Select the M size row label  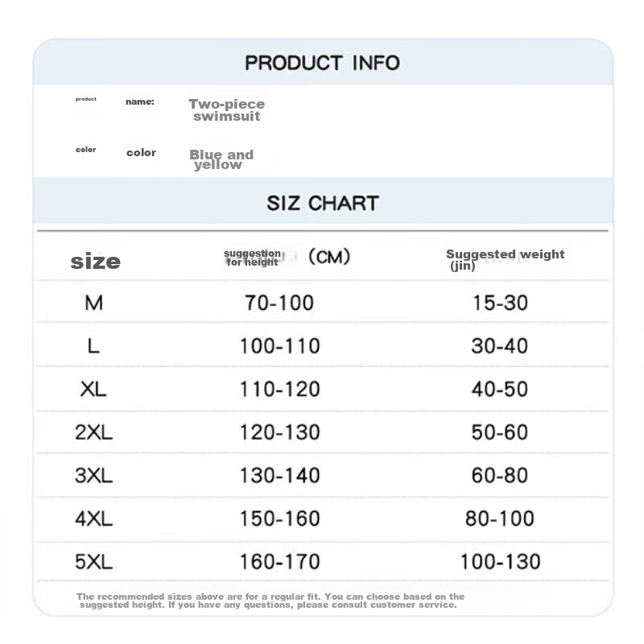pos(93,303)
